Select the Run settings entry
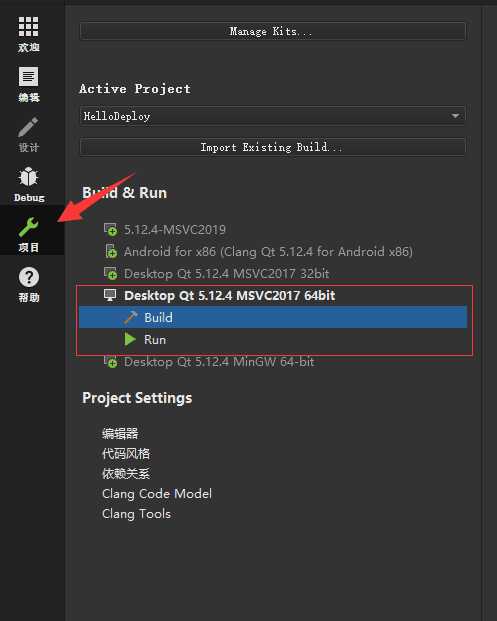Image resolution: width=497 pixels, height=621 pixels. coord(273,339)
